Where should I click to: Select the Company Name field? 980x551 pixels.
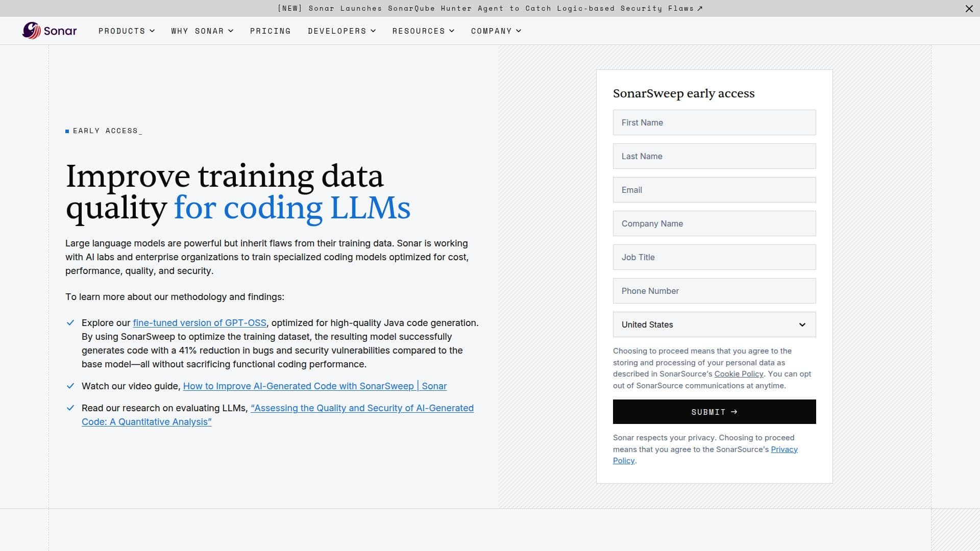714,223
